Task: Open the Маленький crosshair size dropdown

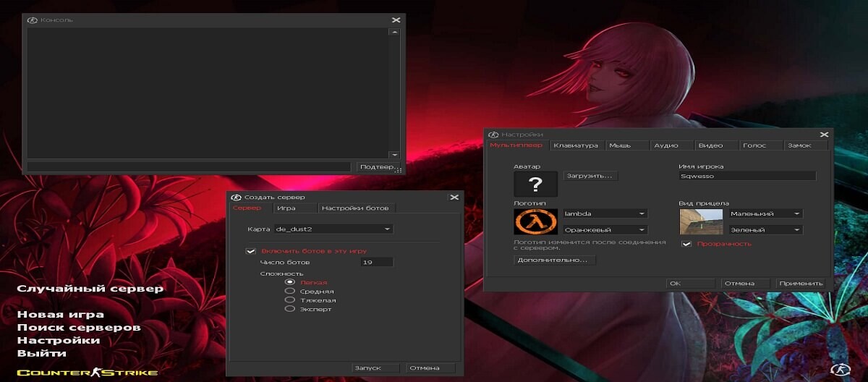Action: (765, 214)
